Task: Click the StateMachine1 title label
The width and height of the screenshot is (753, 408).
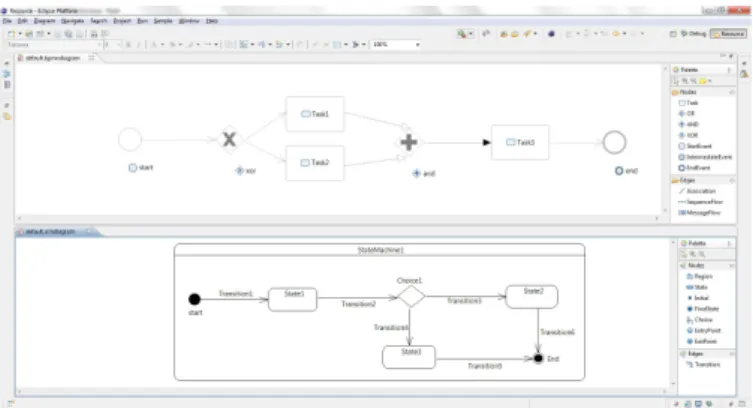Action: point(380,250)
